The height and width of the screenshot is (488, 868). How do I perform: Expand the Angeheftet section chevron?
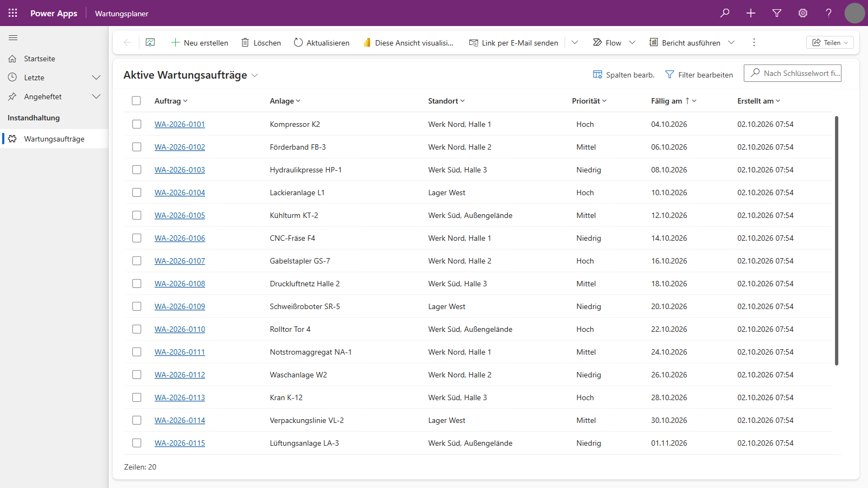97,97
